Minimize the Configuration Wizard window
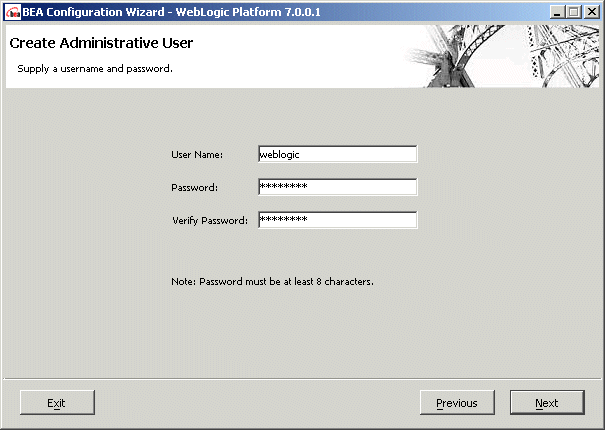Image resolution: width=605 pixels, height=430 pixels. [x=557, y=12]
